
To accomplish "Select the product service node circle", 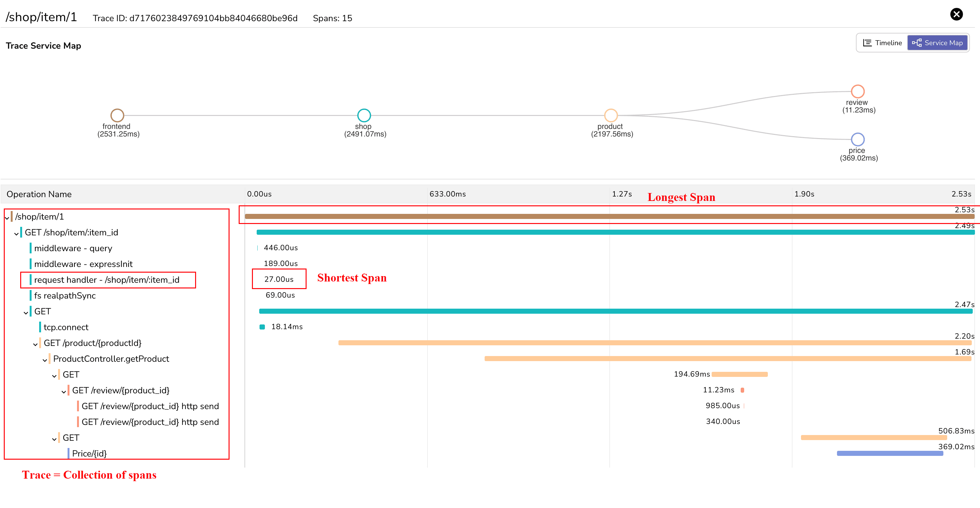I will pos(611,115).
